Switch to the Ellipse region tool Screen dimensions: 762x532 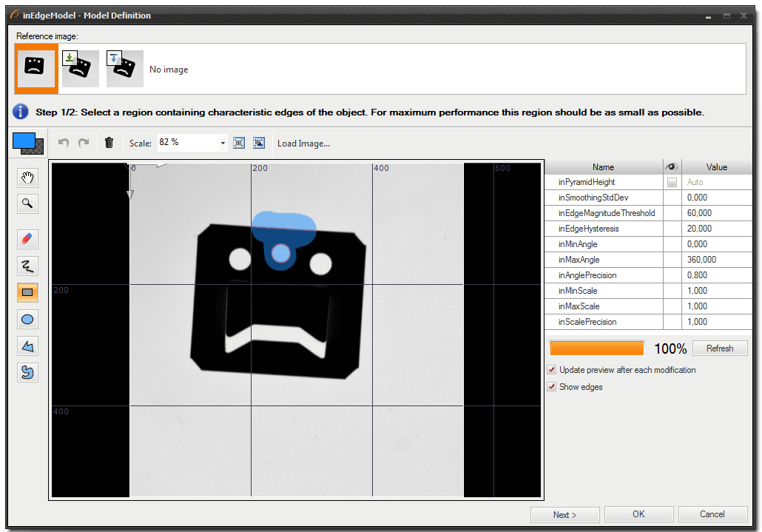(x=27, y=319)
